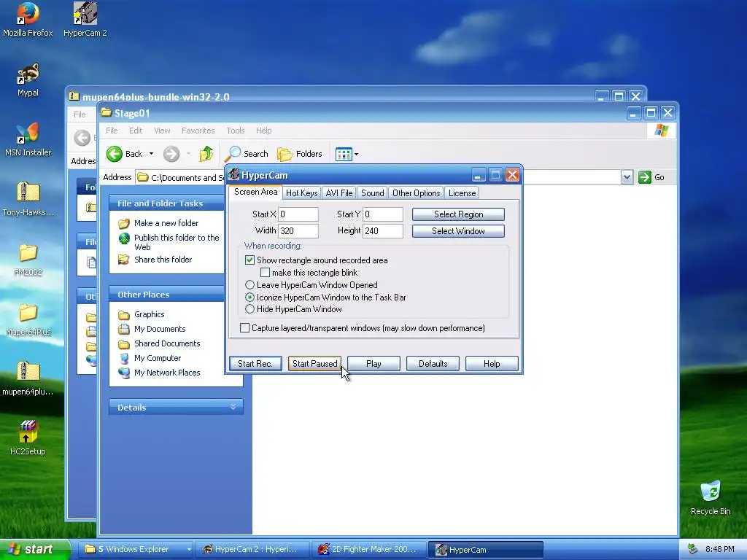This screenshot has width=747, height=560.
Task: Click the Search magnifier in Stage01 toolbar
Action: pos(233,154)
